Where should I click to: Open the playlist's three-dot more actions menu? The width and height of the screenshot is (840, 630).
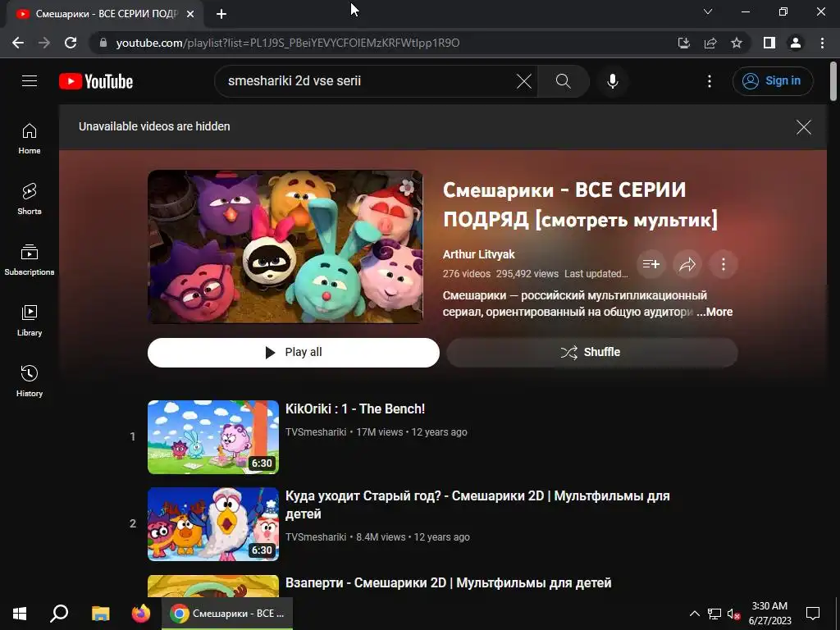[x=724, y=264]
